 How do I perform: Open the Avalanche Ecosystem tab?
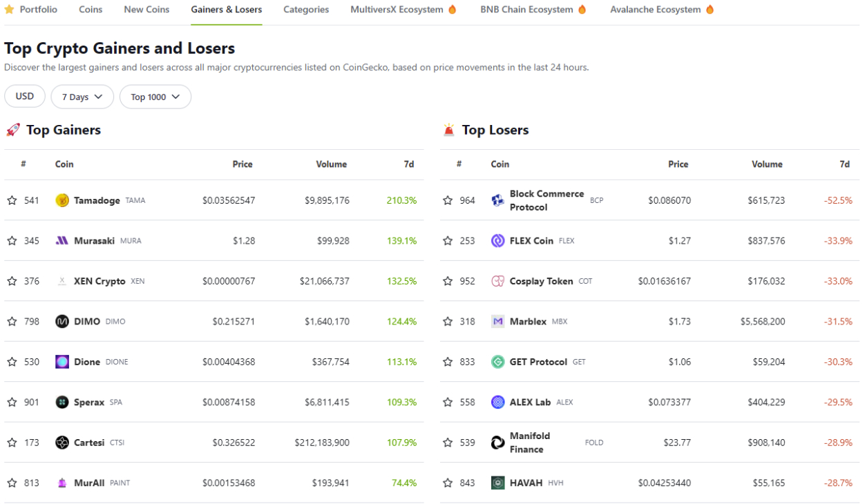(662, 10)
